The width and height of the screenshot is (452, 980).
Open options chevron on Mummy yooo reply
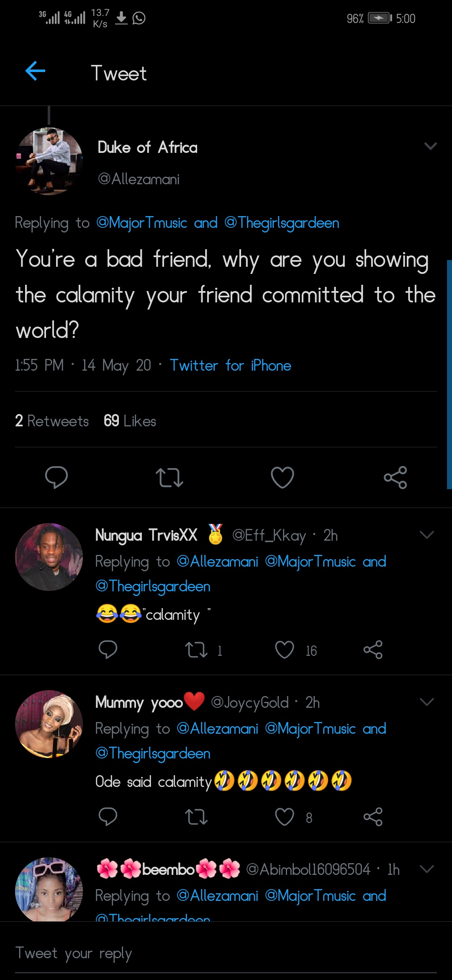(426, 702)
